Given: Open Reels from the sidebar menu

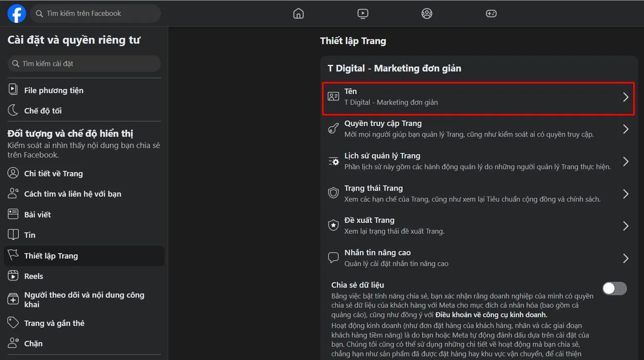Looking at the screenshot, I should pos(33,276).
